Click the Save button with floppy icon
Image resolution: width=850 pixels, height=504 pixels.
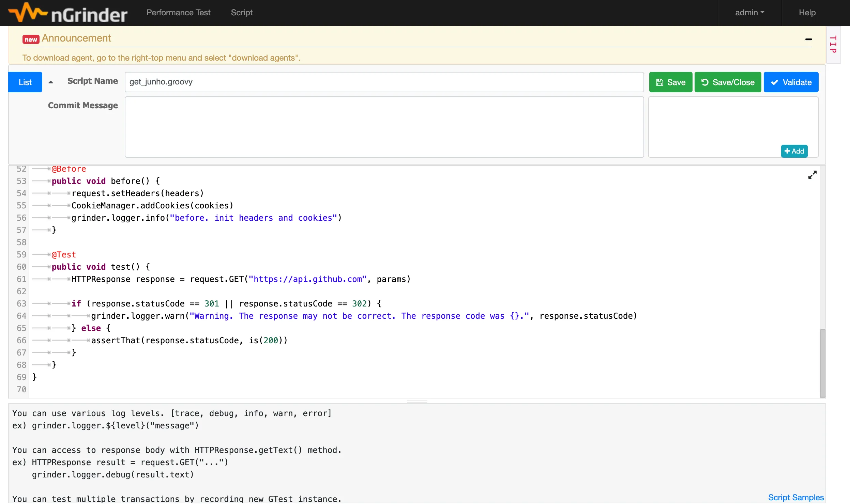(670, 82)
